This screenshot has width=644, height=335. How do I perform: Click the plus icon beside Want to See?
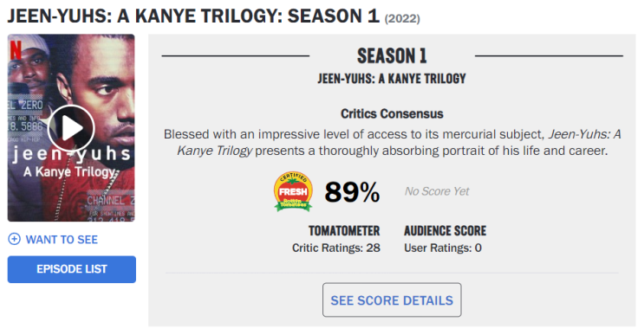[x=15, y=239]
